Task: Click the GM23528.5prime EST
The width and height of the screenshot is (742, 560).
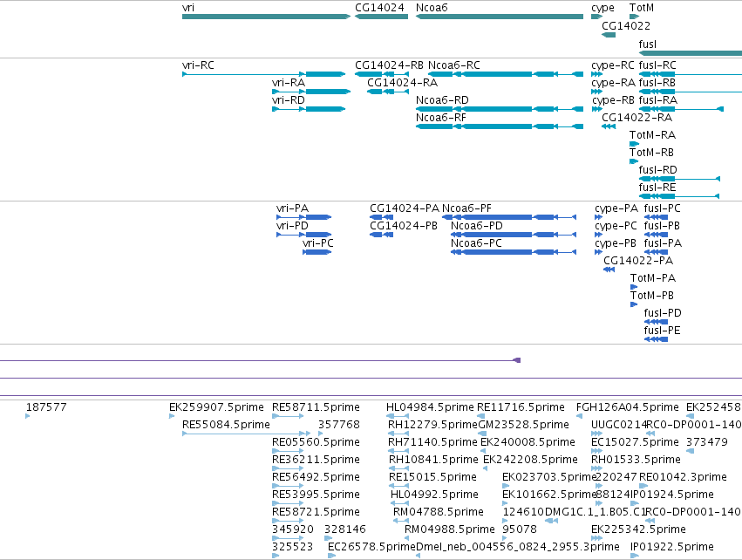Action: pos(483,434)
